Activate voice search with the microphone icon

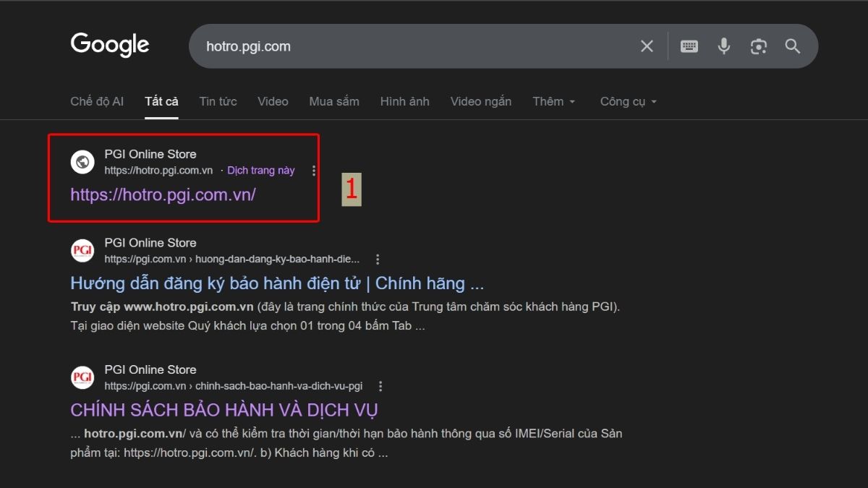[723, 46]
